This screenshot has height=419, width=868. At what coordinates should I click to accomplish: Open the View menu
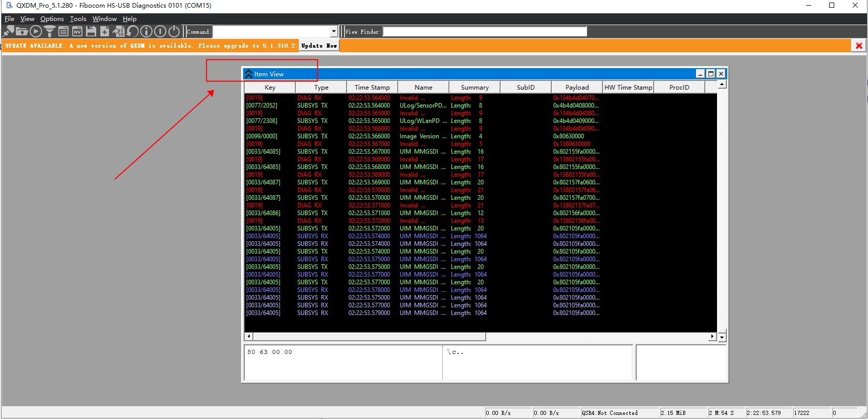coord(27,19)
